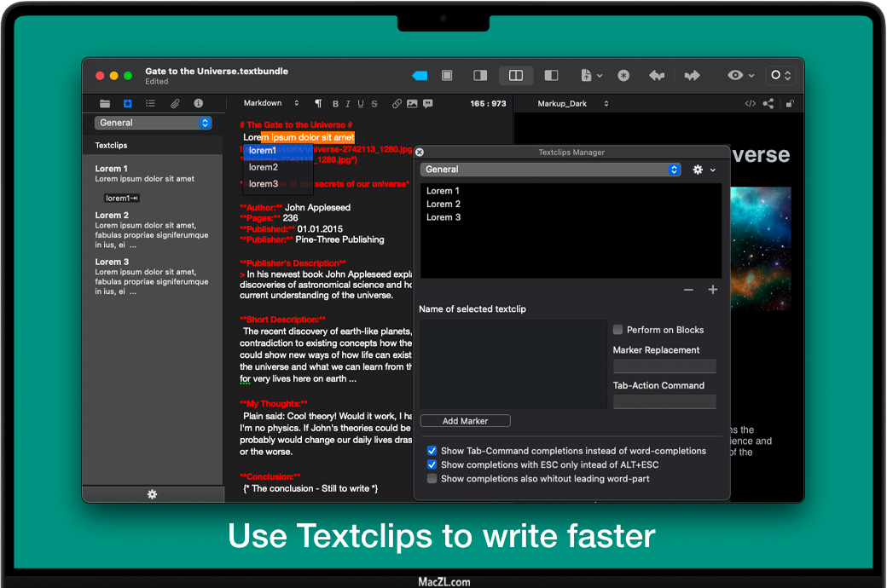Open the Textclips star tab in sidebar

[128, 104]
